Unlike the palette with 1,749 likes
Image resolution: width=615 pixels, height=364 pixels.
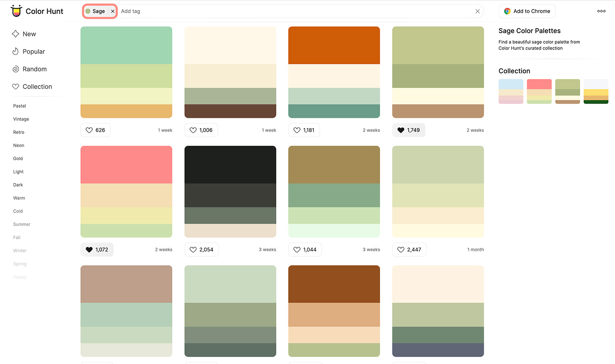point(409,130)
